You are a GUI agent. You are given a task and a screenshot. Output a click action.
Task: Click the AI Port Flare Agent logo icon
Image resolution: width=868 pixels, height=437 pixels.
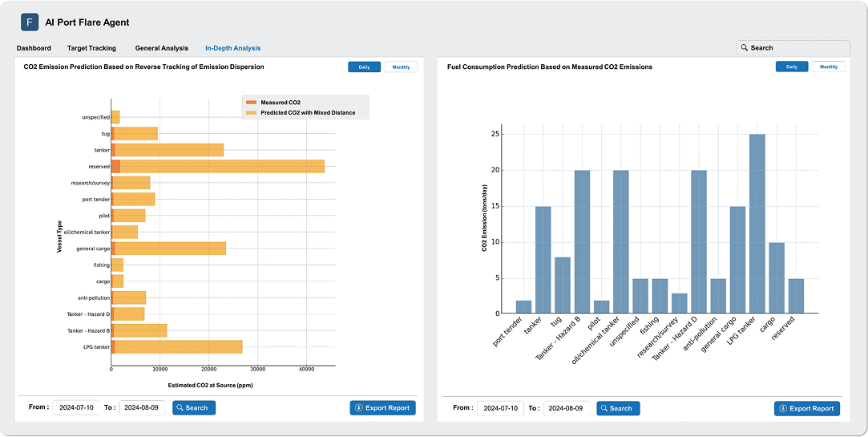coord(30,22)
